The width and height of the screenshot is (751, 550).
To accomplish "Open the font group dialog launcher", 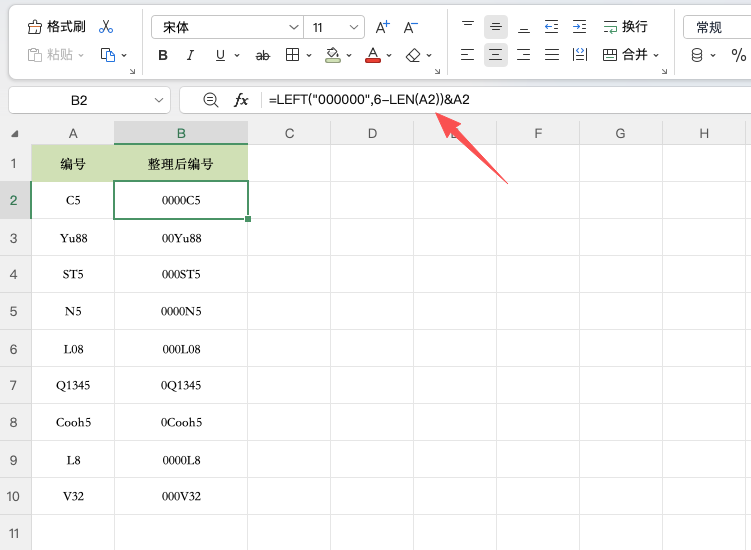I will (437, 71).
